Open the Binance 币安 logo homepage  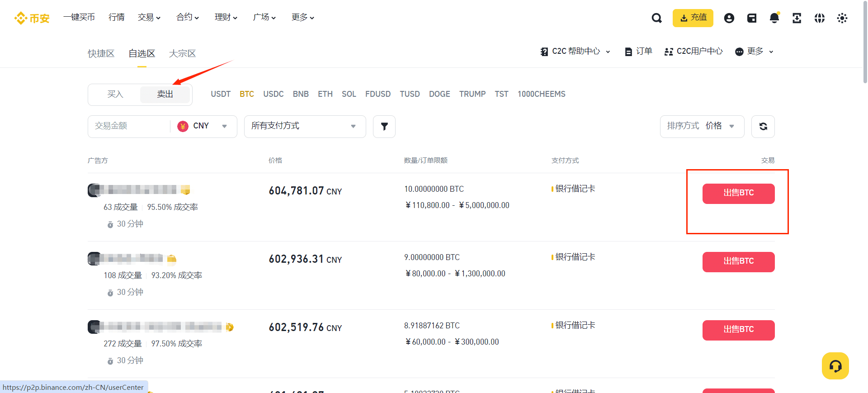[32, 18]
